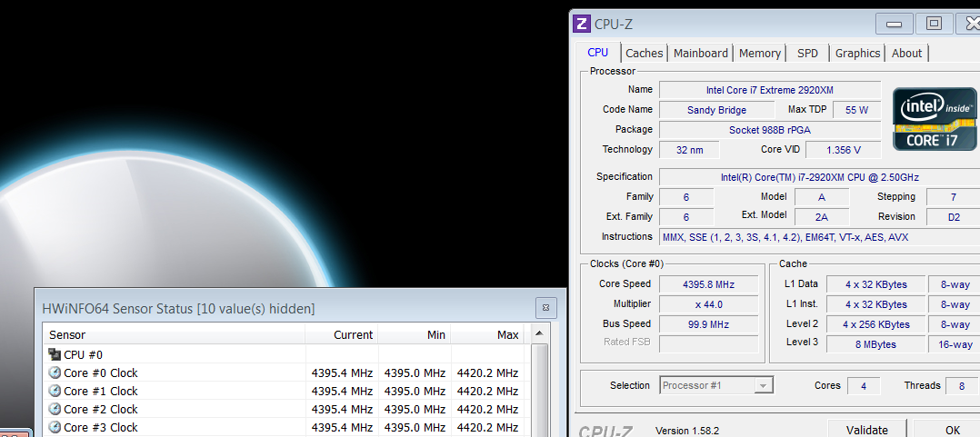Click the clock icon beside Core #1 Clock
The image size is (980, 437).
pyautogui.click(x=55, y=391)
